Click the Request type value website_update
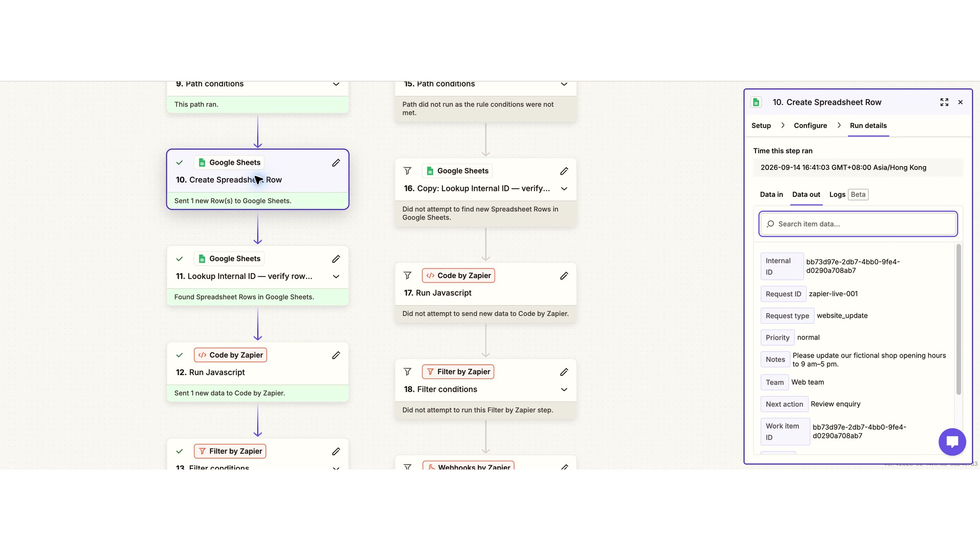This screenshot has width=980, height=551. (842, 316)
